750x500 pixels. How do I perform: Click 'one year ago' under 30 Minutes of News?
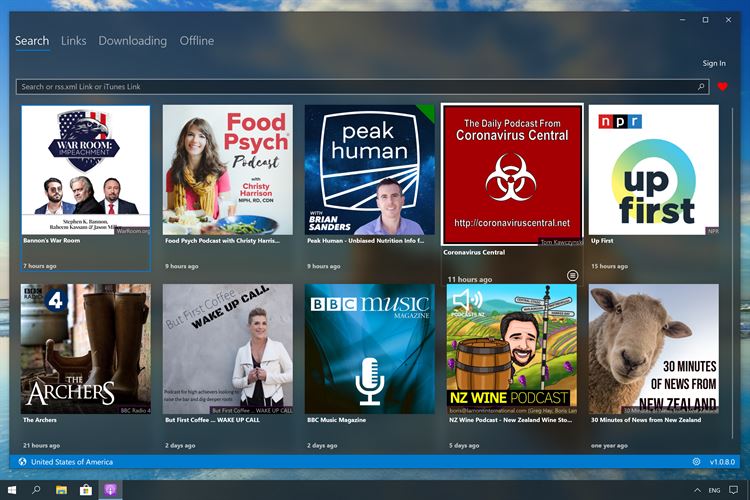pos(609,445)
